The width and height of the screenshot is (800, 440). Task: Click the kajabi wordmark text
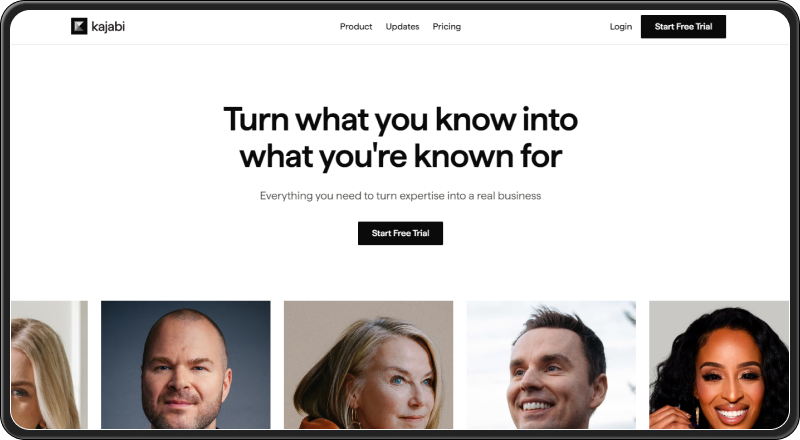click(x=108, y=26)
